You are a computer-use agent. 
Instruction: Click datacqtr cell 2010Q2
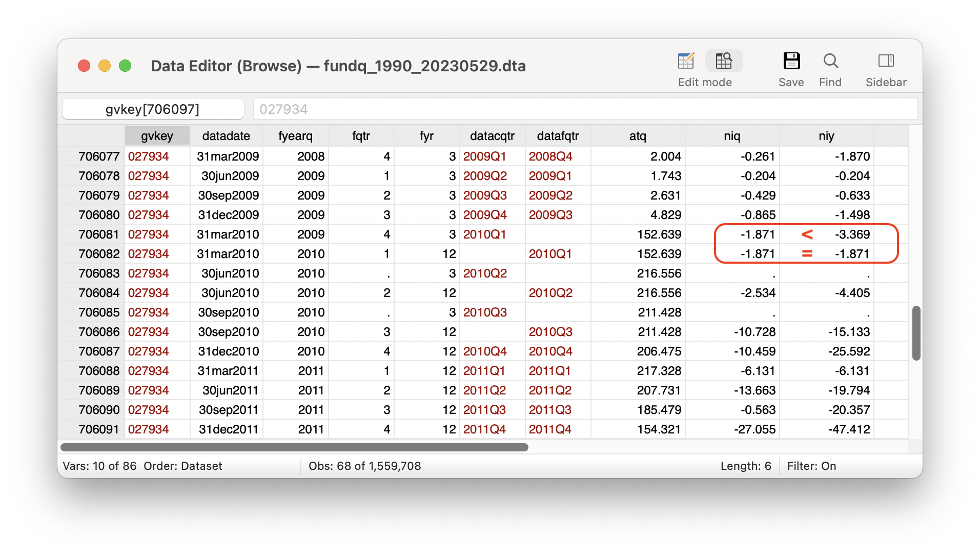click(492, 273)
